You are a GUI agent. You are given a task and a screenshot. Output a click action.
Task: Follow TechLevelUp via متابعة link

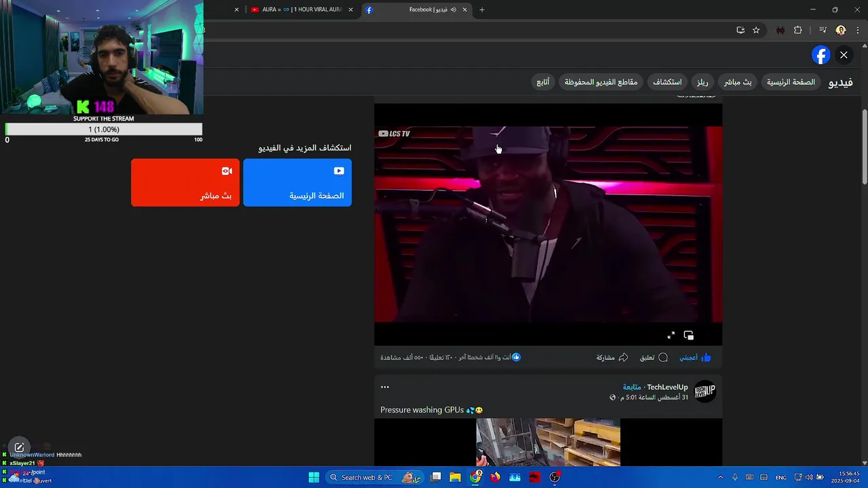(x=631, y=387)
